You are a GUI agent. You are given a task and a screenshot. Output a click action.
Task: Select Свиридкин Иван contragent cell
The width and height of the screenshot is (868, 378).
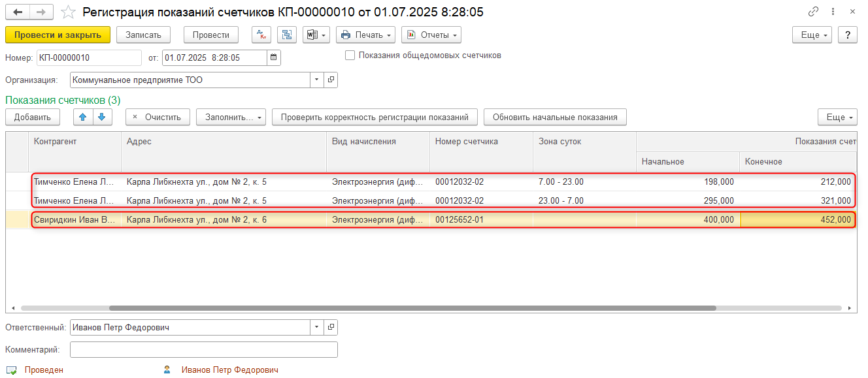pos(75,220)
